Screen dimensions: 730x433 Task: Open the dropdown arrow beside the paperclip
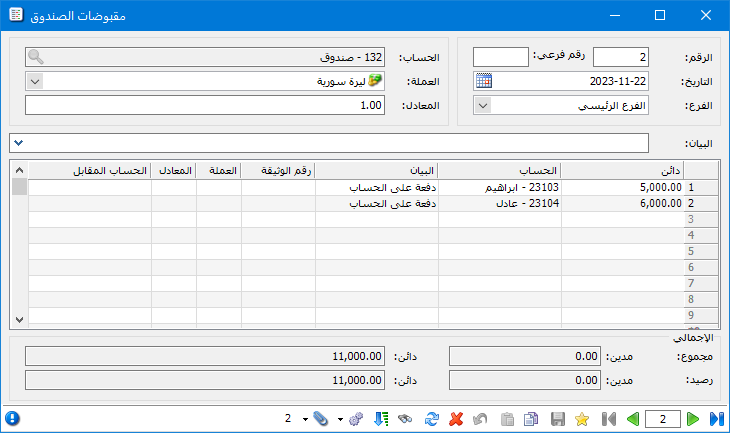point(305,419)
